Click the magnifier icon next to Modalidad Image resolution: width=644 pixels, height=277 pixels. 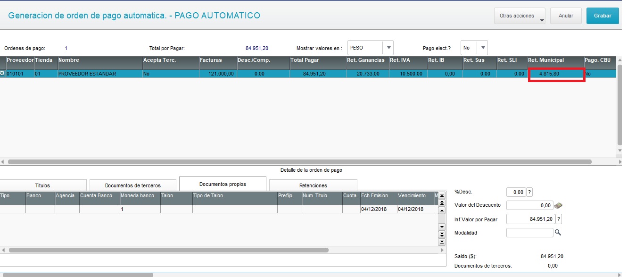point(558,233)
